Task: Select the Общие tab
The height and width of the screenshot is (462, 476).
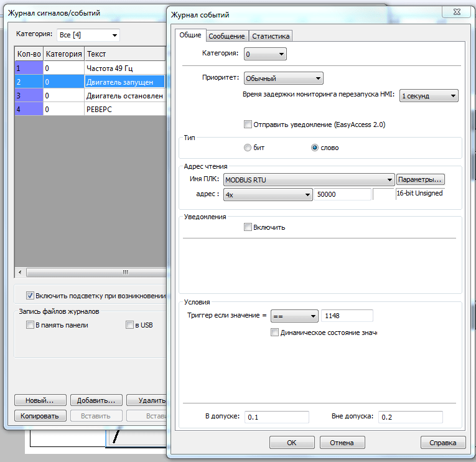Action: coord(190,35)
